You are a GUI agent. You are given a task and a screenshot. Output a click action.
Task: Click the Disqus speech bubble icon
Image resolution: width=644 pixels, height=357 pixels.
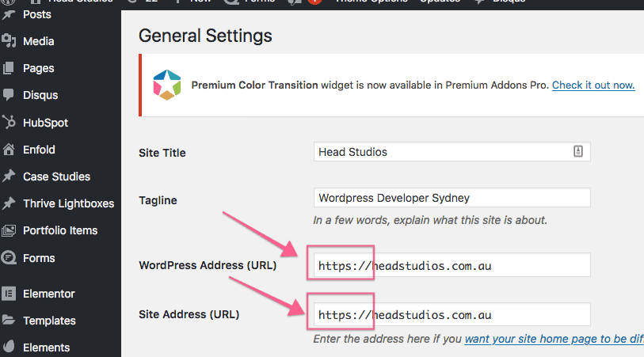9,95
